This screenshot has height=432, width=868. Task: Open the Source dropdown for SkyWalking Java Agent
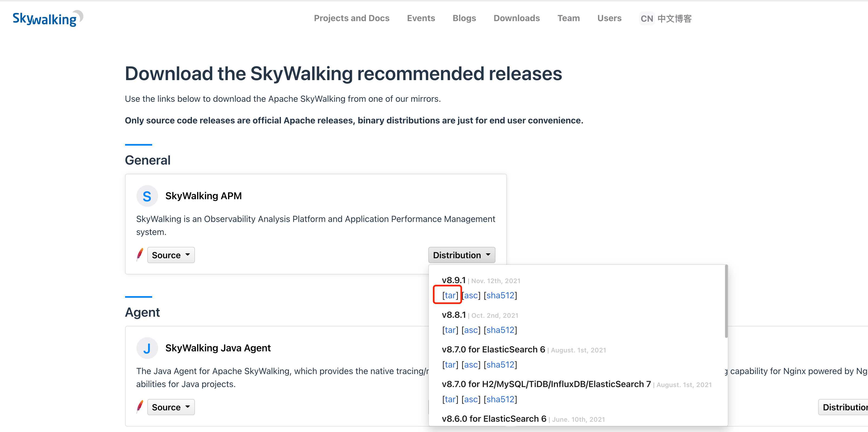(171, 407)
